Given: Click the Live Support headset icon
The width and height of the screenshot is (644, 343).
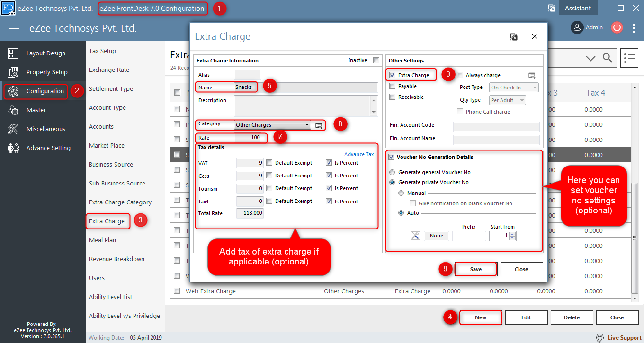Looking at the screenshot, I should [x=600, y=338].
